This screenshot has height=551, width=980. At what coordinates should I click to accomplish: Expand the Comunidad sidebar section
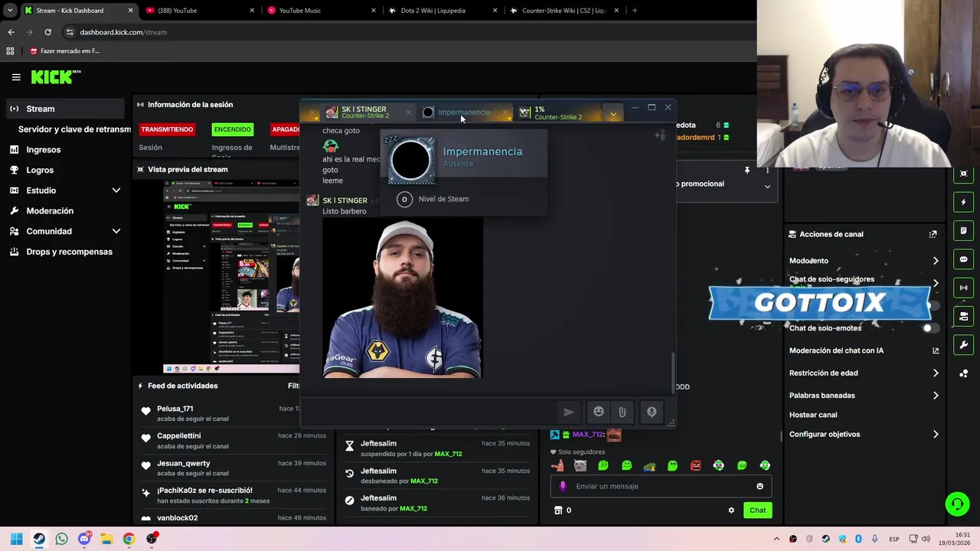[65, 231]
